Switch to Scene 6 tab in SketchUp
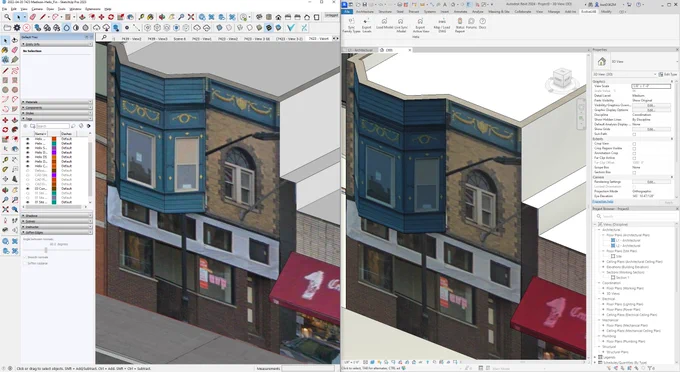The image size is (680, 372). (180, 39)
